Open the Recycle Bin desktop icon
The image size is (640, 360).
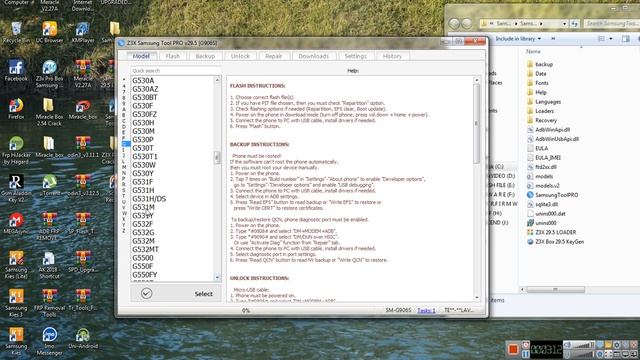pos(16,32)
